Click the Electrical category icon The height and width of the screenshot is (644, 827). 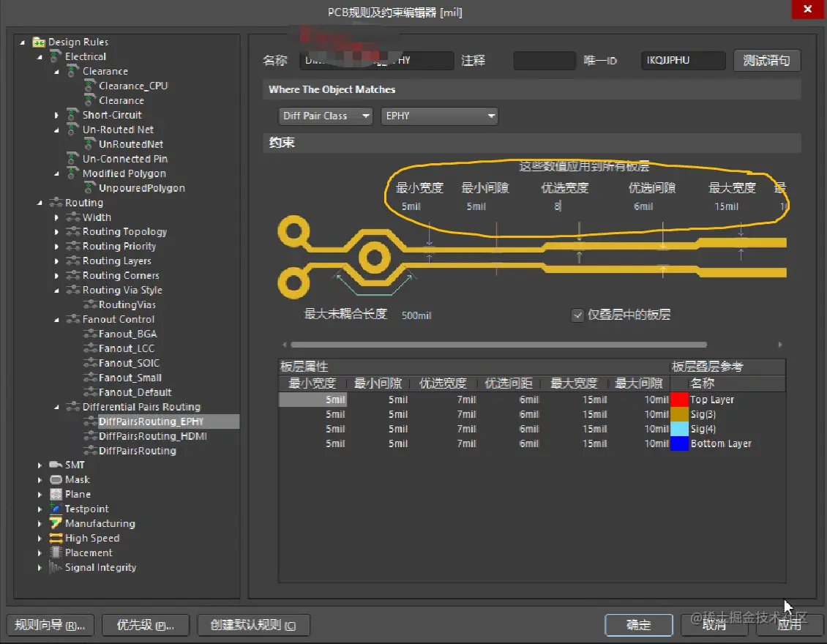(x=56, y=56)
